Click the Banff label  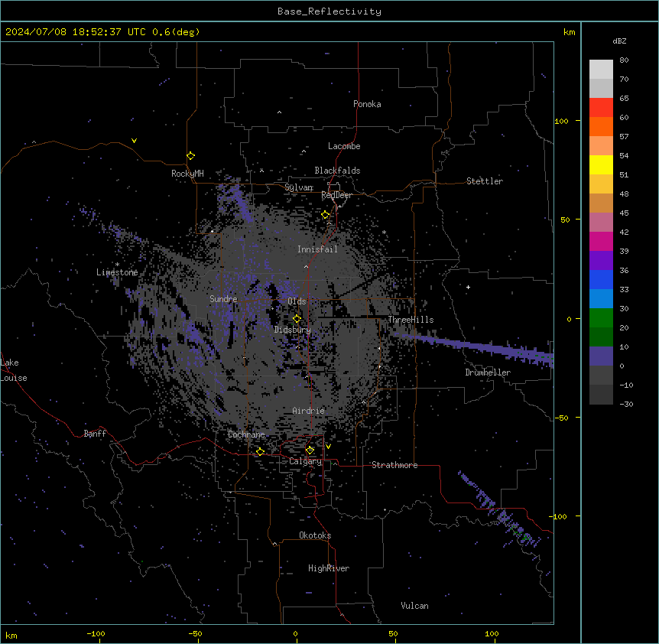(x=95, y=434)
